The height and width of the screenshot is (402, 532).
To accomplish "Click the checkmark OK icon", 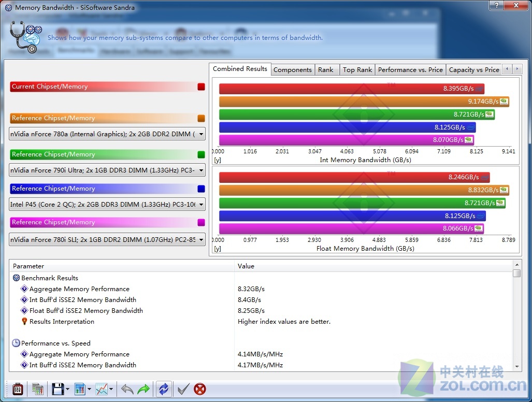I will (183, 389).
